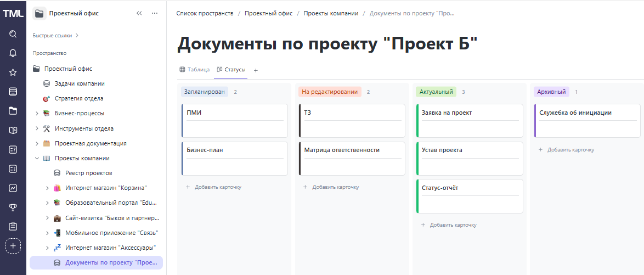The image size is (644, 275).
Task: Click the truncated Документы по проекту breadcrumb
Action: pos(412,13)
